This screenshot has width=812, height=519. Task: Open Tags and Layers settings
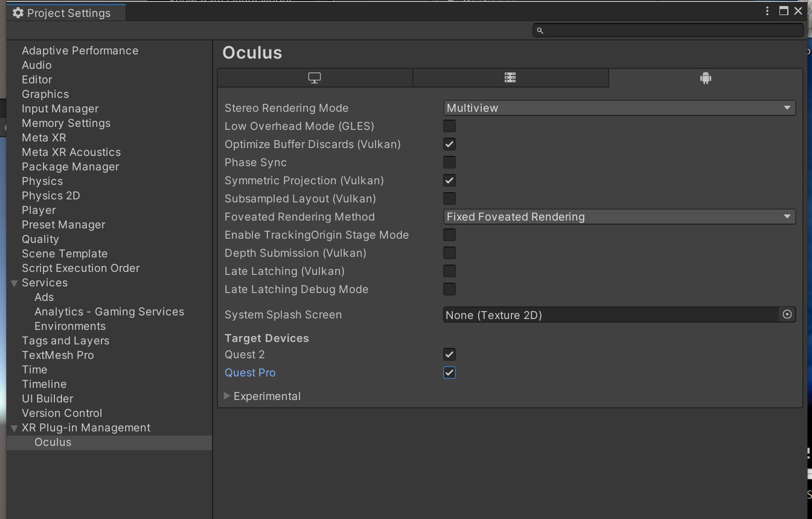coord(65,341)
